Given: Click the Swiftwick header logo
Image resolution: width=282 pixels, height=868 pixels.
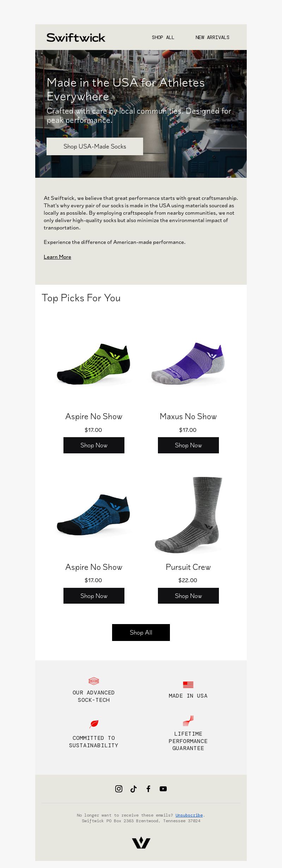Looking at the screenshot, I should [76, 38].
